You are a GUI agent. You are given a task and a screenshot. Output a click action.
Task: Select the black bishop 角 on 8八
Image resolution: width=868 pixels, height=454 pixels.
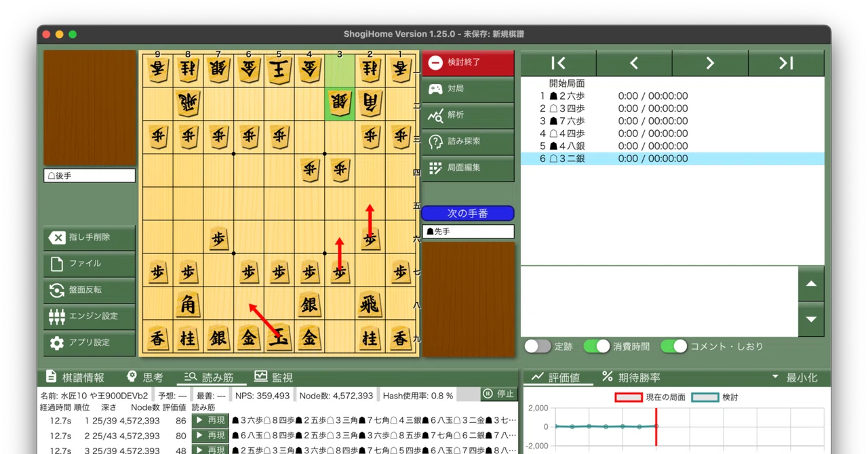click(188, 303)
